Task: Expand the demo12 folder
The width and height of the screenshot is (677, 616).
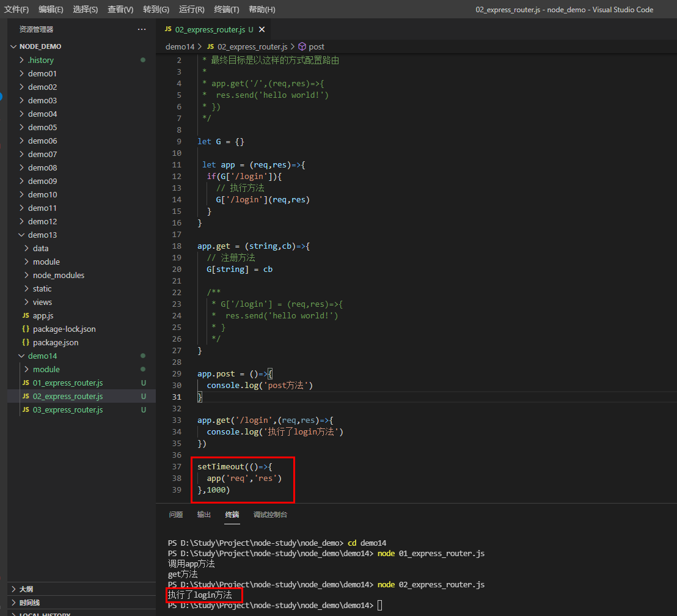Action: pyautogui.click(x=82, y=221)
